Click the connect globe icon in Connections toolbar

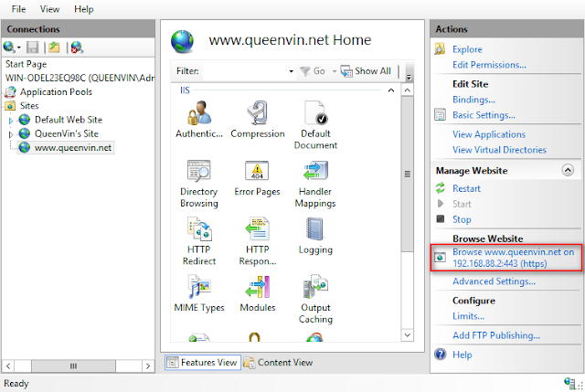8,48
